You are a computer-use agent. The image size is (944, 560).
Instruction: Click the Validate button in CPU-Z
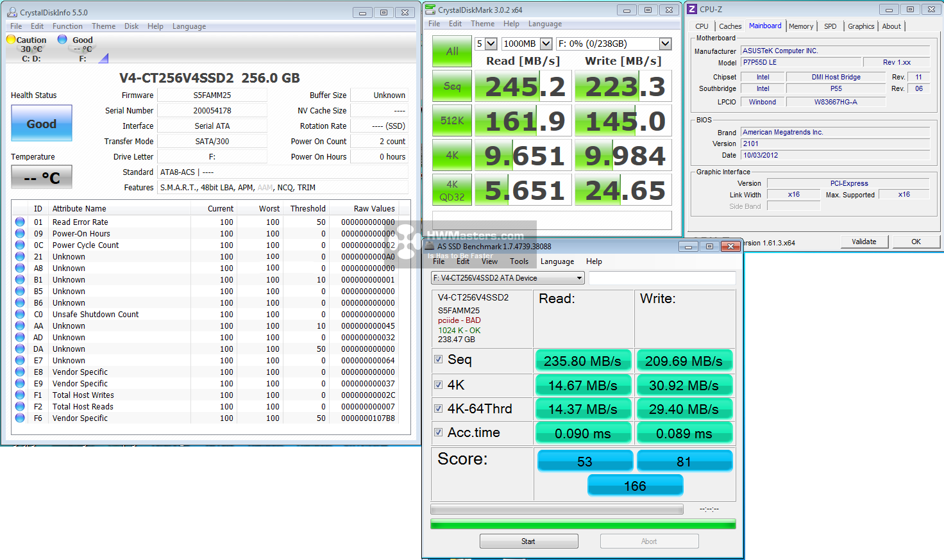[x=864, y=242]
